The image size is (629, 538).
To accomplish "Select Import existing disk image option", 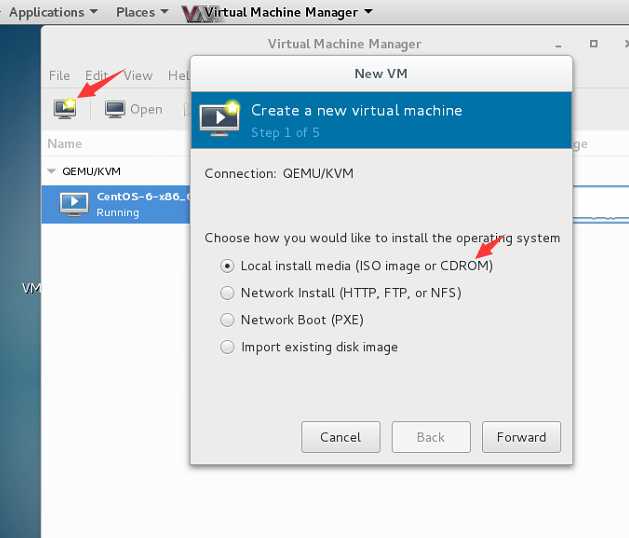I will (x=227, y=347).
